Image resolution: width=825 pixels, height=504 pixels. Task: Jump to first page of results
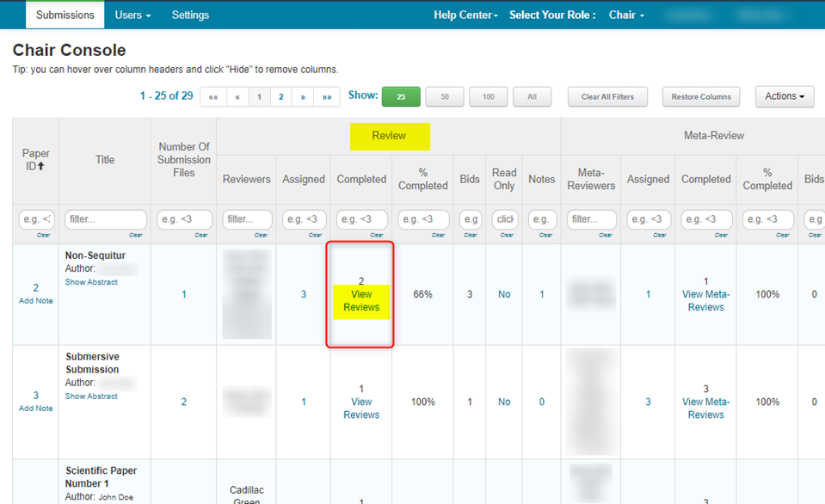[213, 97]
